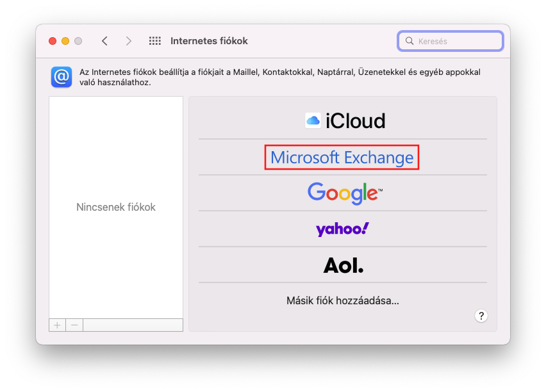Click Másik fiók hozzáadása link
Viewport: 546px width, 392px height.
click(x=342, y=300)
